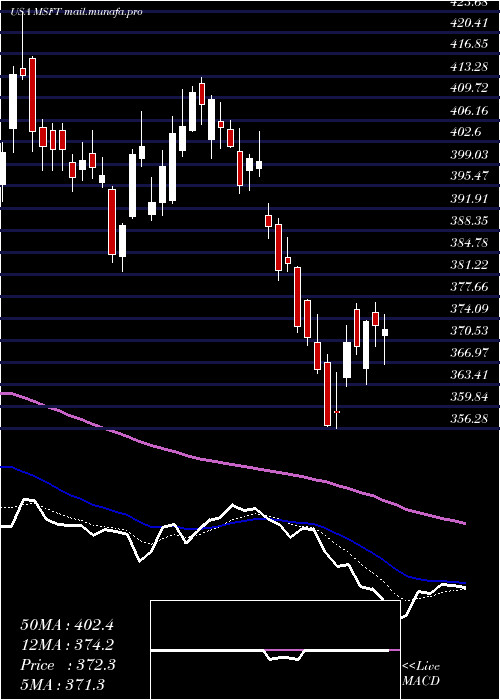
Task: Select the 363.41 price axis label
Action: tap(469, 375)
